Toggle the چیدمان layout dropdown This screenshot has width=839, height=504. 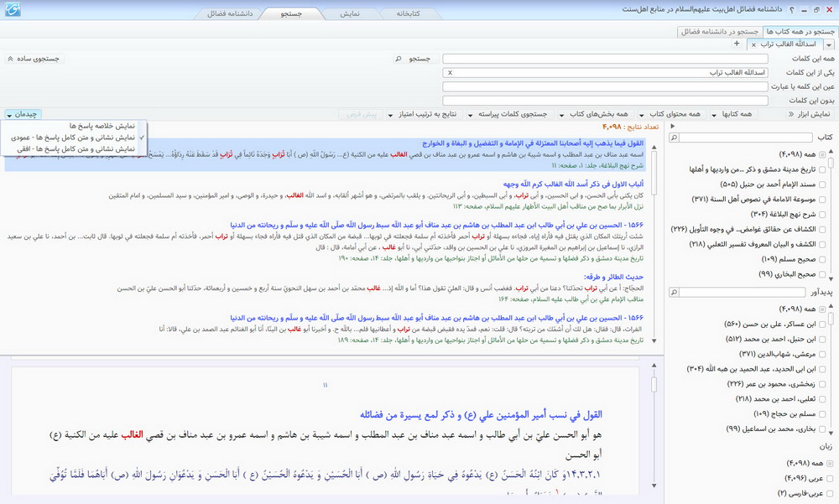click(x=23, y=114)
